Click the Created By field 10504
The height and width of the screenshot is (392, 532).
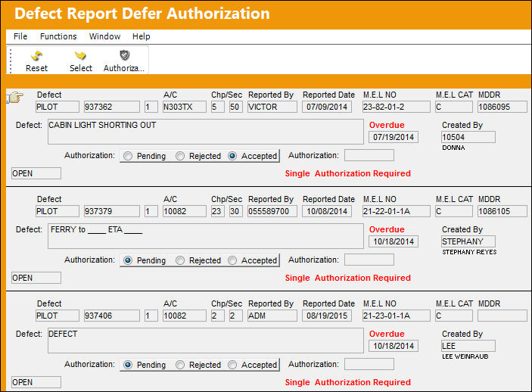click(x=468, y=137)
